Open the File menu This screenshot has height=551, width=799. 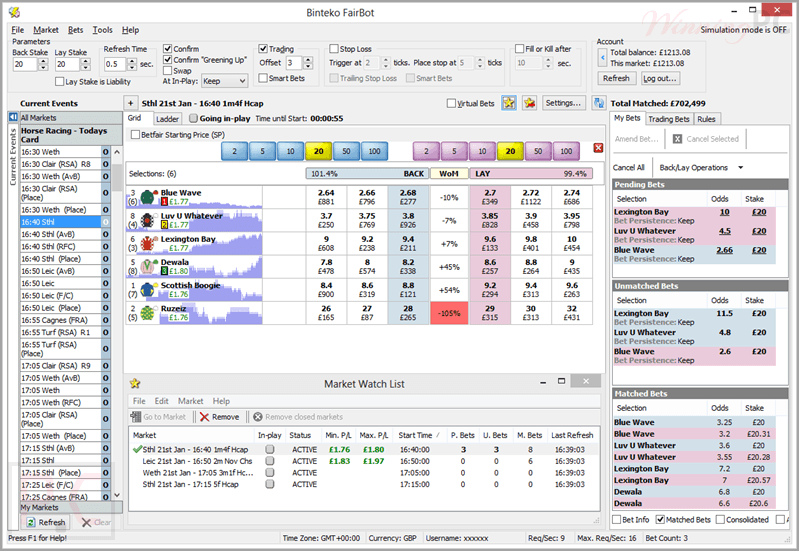17,30
